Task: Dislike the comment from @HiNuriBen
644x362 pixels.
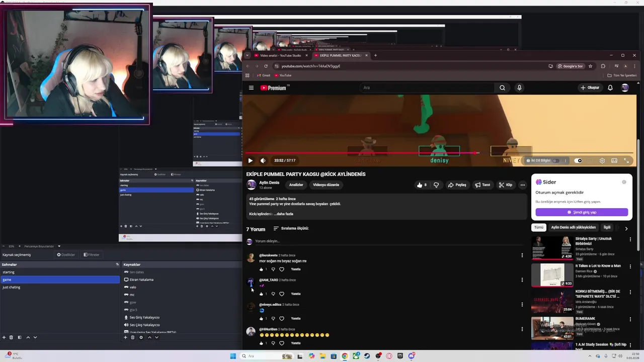Action: point(273,343)
